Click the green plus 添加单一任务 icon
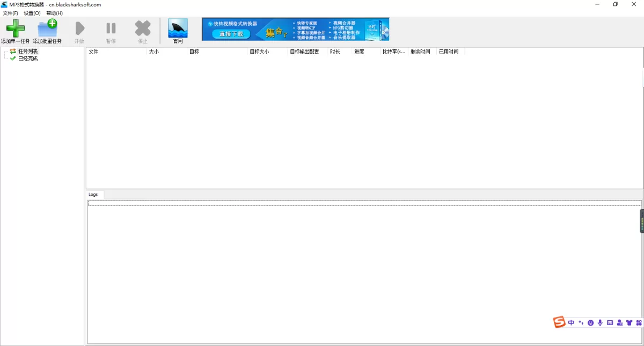The width and height of the screenshot is (644, 346). [15, 28]
